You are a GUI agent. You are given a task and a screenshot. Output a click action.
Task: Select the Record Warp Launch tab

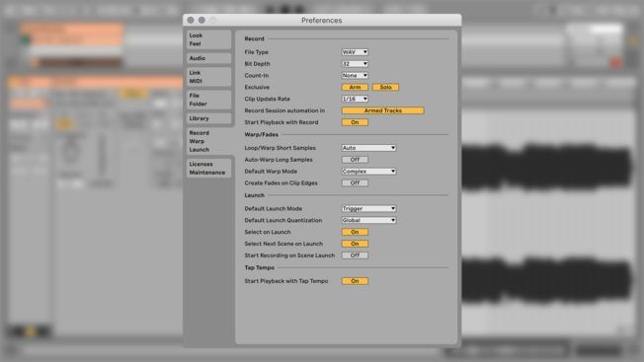click(209, 141)
